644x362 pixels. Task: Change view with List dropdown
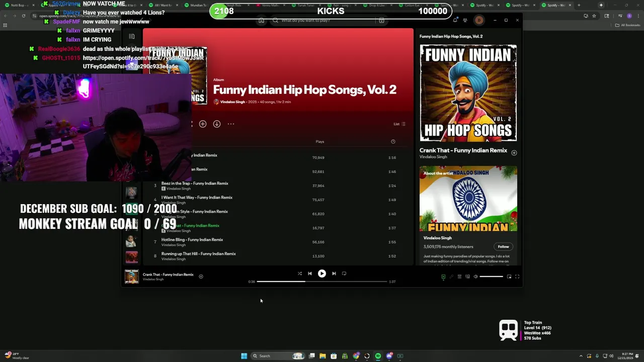[x=399, y=124]
